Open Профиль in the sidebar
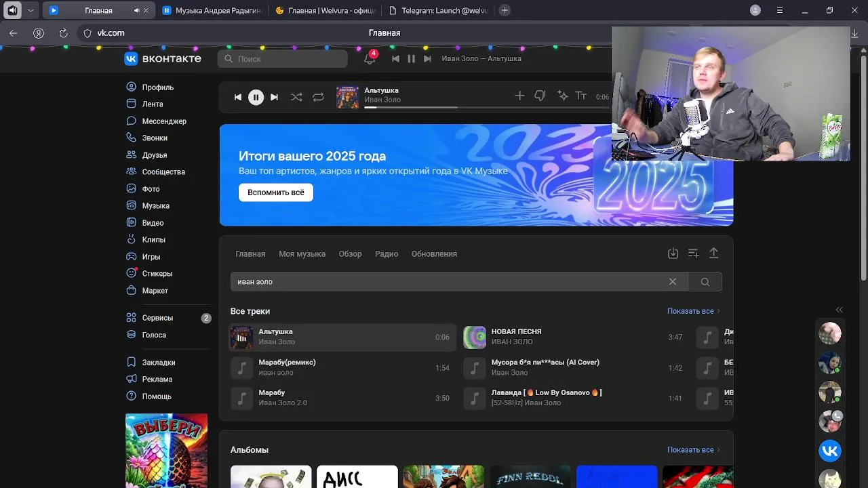 (x=150, y=87)
